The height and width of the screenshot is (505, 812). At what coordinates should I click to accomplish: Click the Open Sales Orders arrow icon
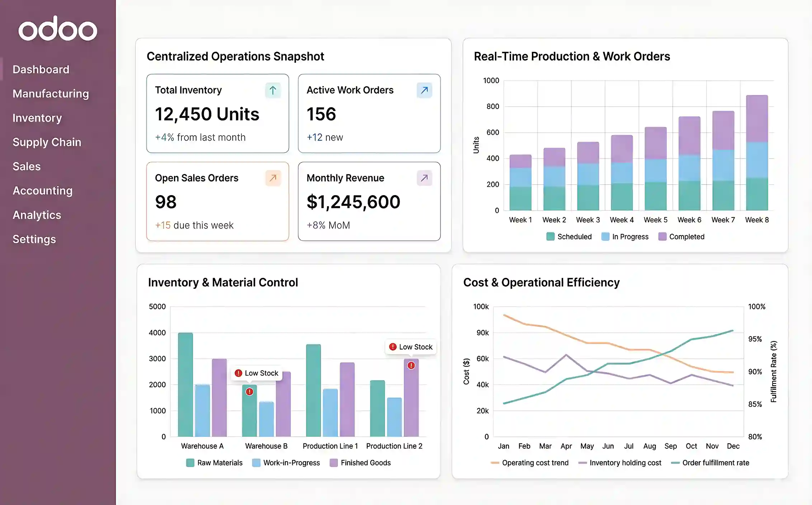tap(273, 178)
